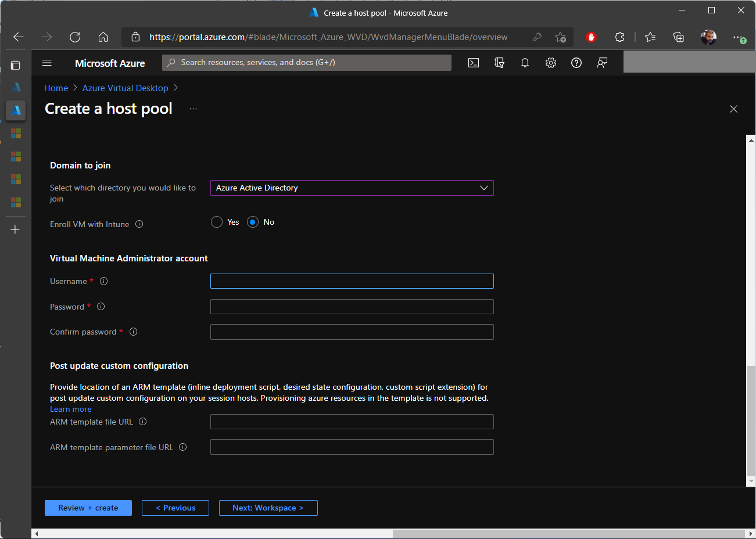Show info tooltip for Enroll VM with Intune

point(139,224)
